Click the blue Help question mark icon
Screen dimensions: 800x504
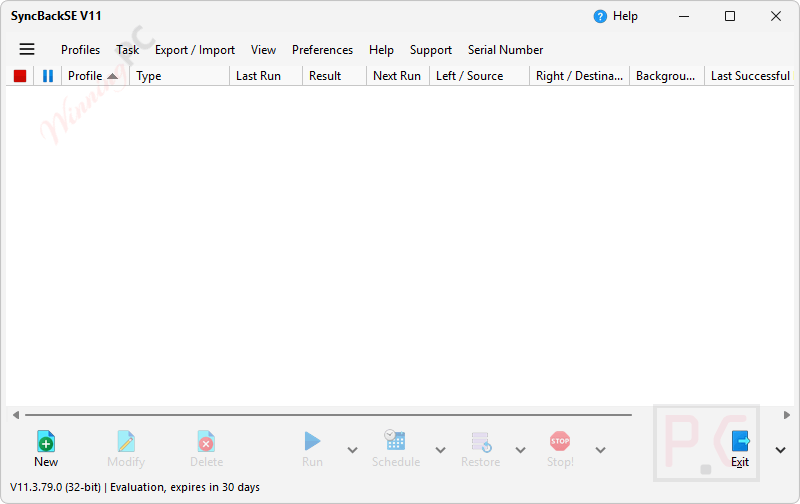[600, 16]
